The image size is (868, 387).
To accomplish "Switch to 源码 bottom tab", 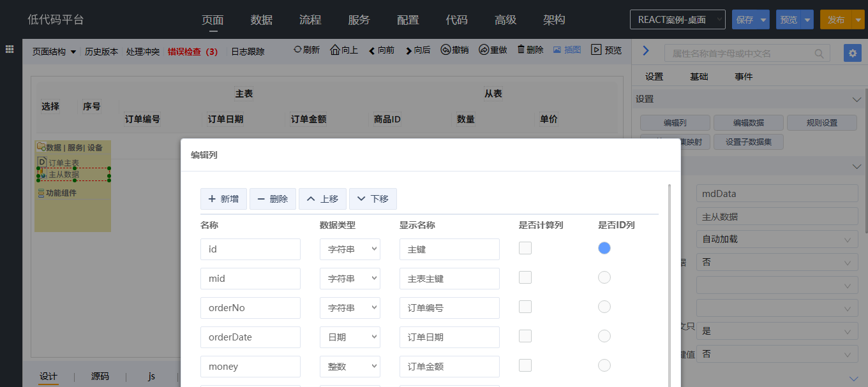I will click(x=100, y=376).
